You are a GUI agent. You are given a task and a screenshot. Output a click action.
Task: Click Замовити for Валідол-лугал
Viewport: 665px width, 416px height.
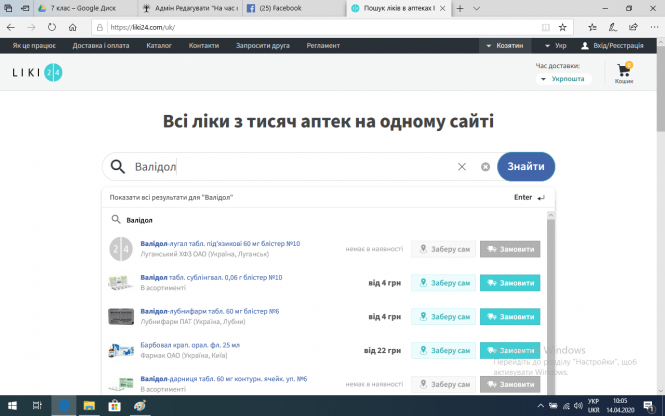[x=510, y=249]
